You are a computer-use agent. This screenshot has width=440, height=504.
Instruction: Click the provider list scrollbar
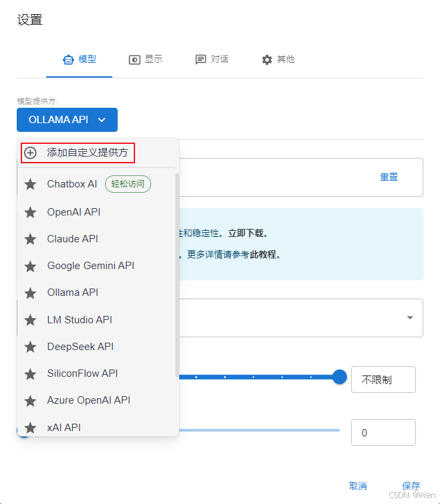177,275
